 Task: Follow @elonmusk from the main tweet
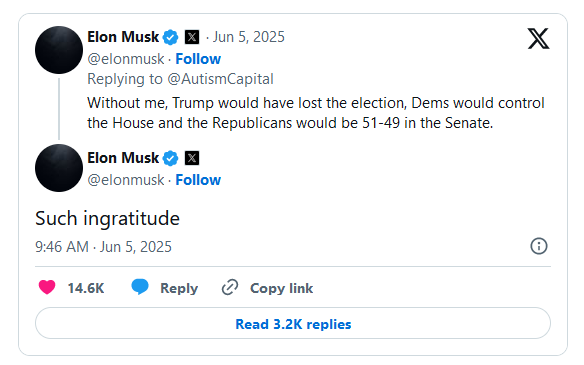tap(198, 180)
